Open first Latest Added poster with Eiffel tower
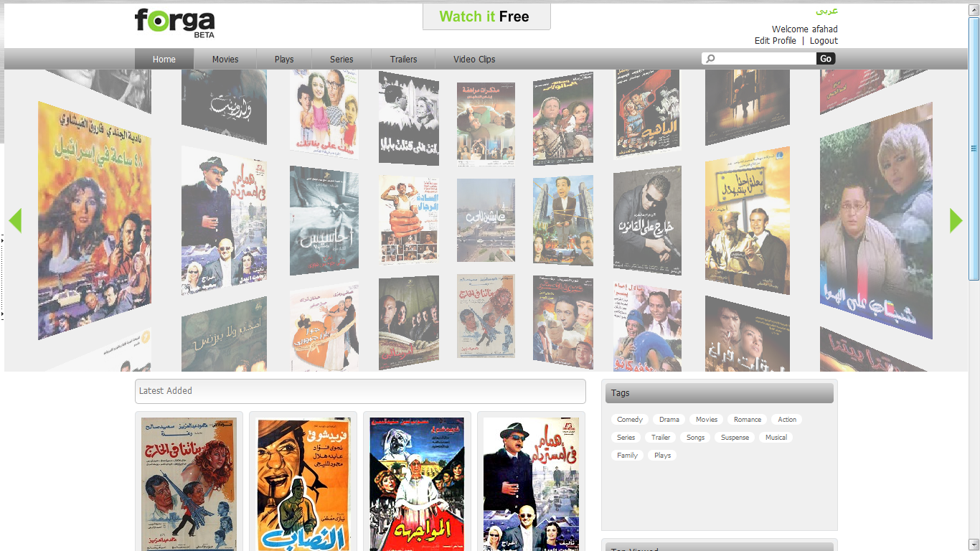The height and width of the screenshot is (551, 980). (x=189, y=484)
